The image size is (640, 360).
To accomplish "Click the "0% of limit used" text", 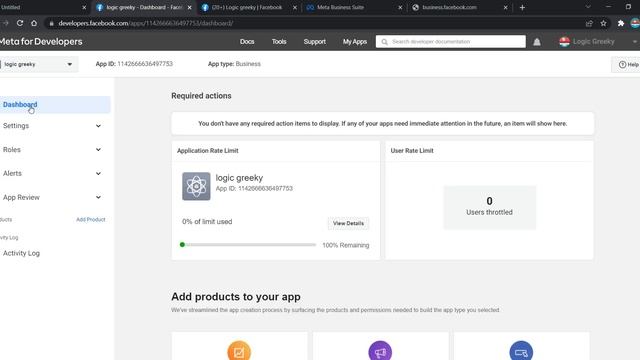I will click(x=207, y=222).
